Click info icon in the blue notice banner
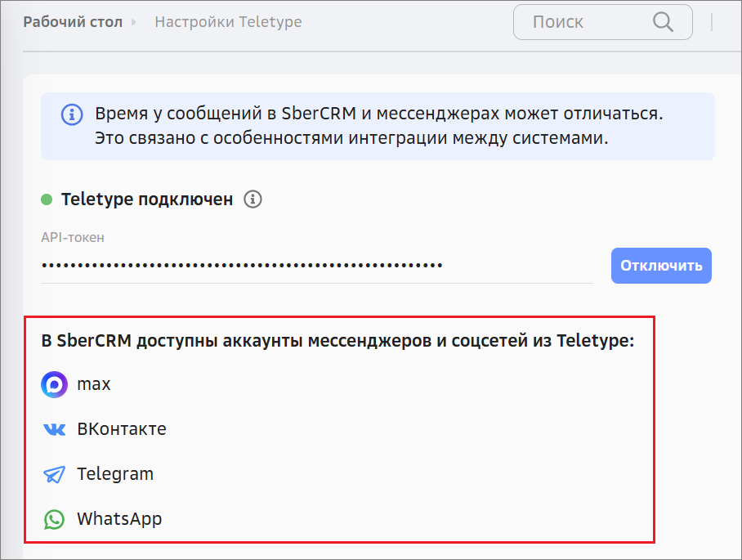Image resolution: width=742 pixels, height=560 pixels. coord(73,114)
